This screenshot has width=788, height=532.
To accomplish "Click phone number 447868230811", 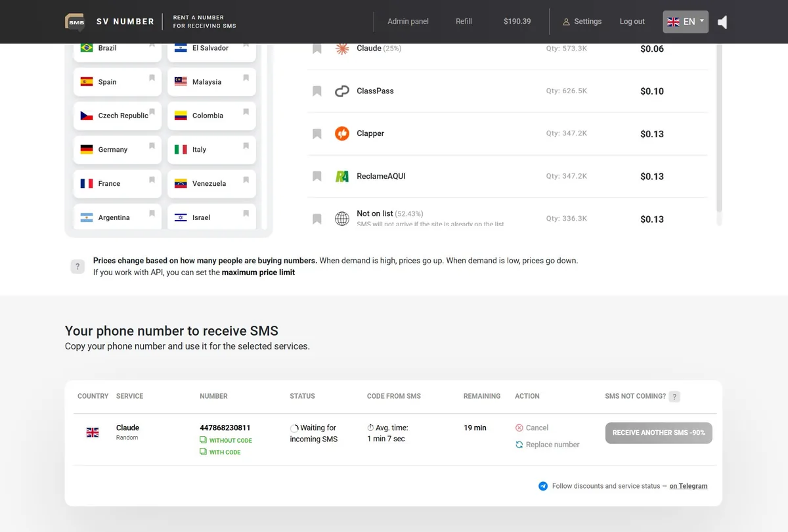I will [225, 428].
